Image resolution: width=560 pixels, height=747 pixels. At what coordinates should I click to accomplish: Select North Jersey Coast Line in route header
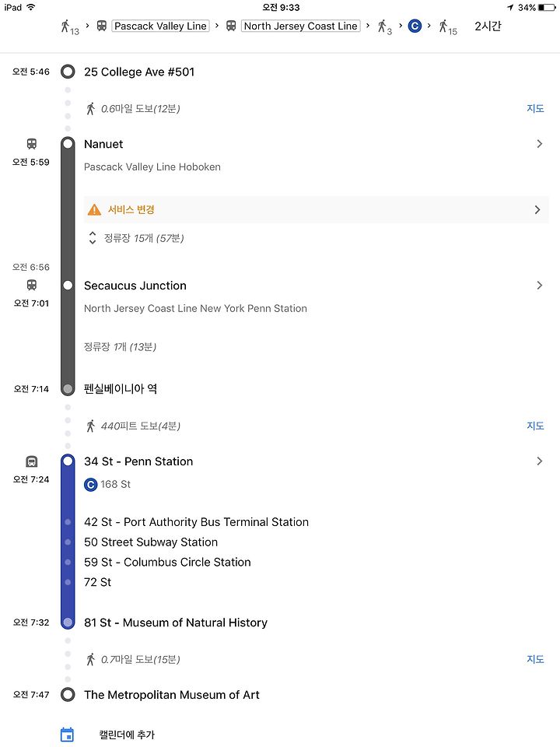coord(300,26)
